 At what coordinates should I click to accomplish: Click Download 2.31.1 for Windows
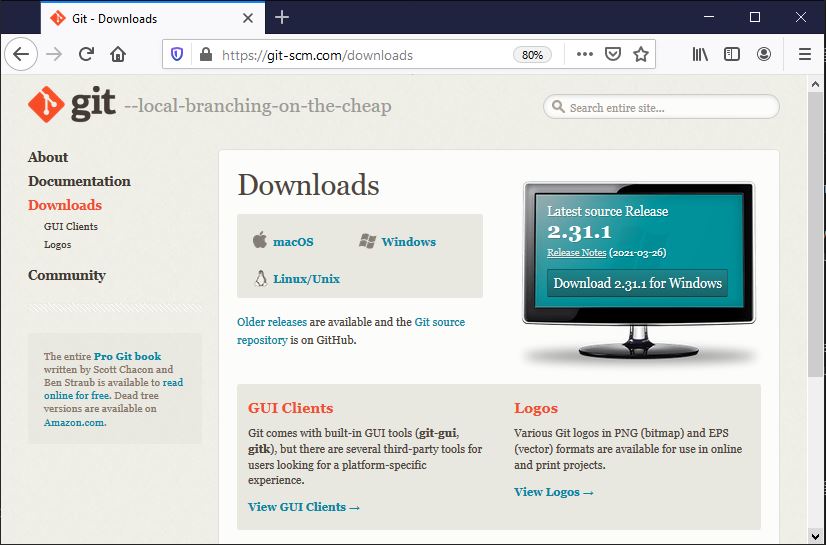coord(637,283)
